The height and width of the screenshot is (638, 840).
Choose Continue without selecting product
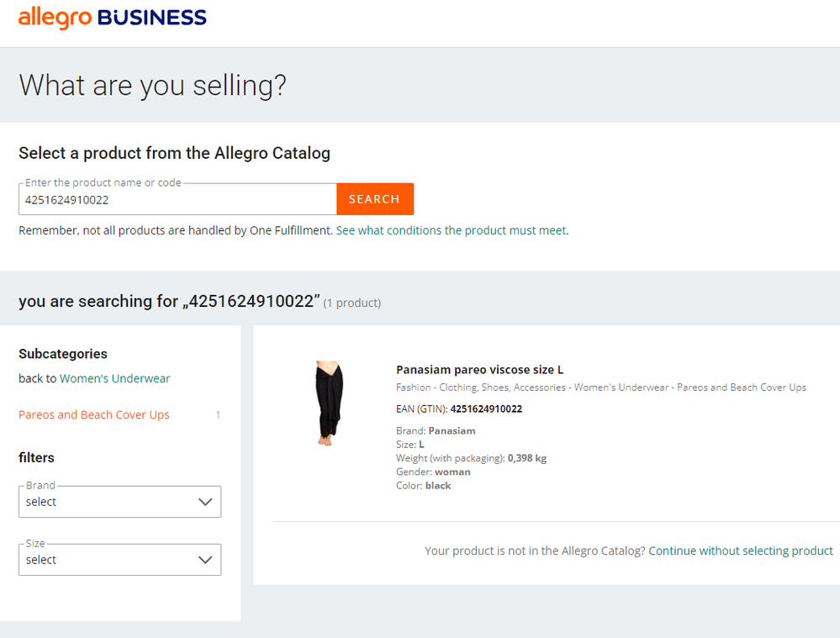(x=740, y=551)
